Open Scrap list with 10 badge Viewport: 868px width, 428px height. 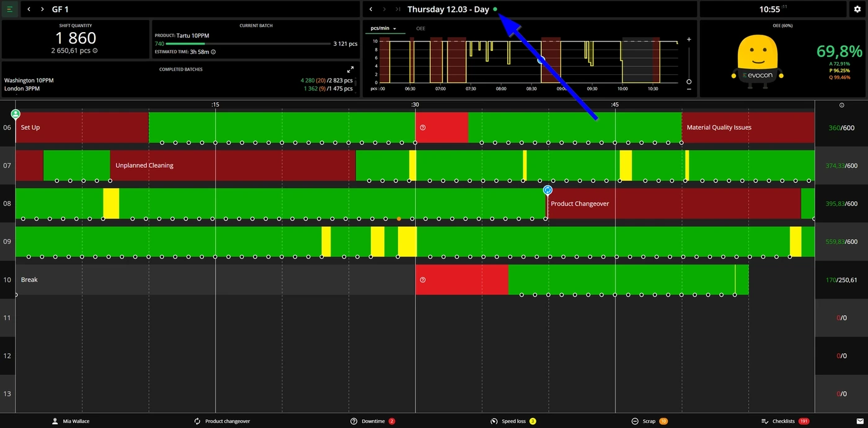click(649, 421)
